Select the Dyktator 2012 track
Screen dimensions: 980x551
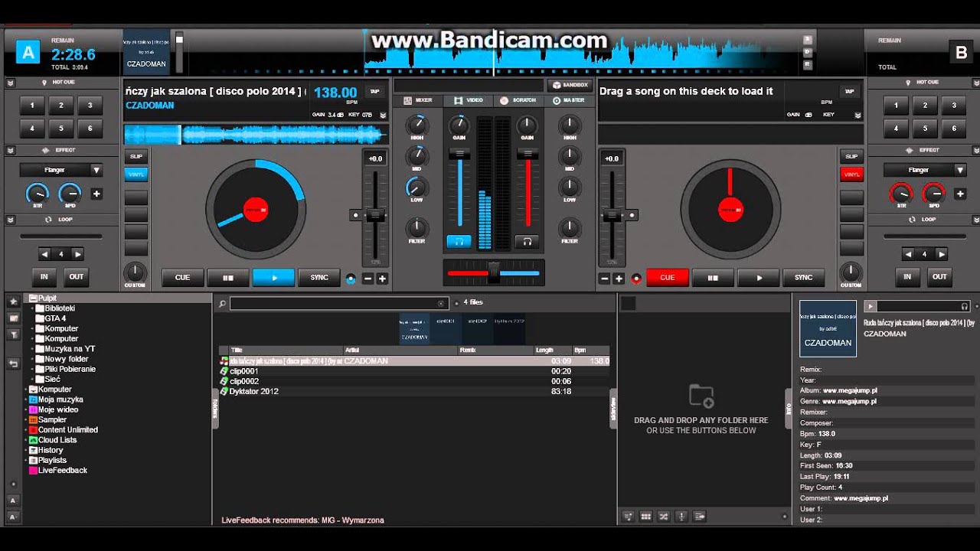coord(414,391)
